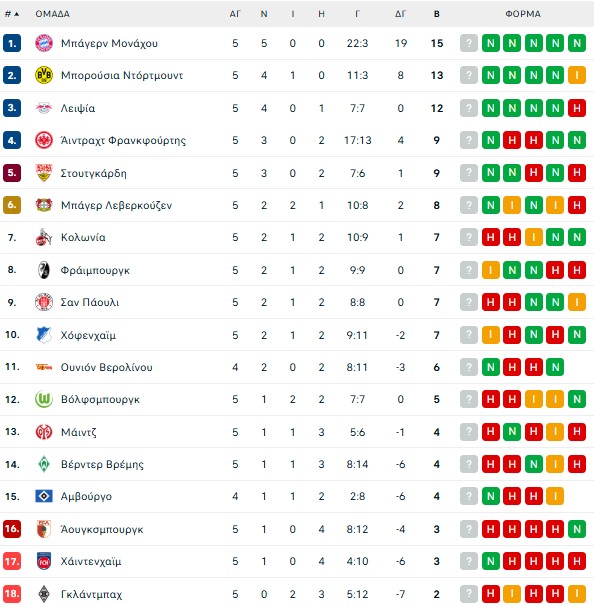Click the Werder Bremen diamond logo
This screenshot has width=594, height=607.
44,464
